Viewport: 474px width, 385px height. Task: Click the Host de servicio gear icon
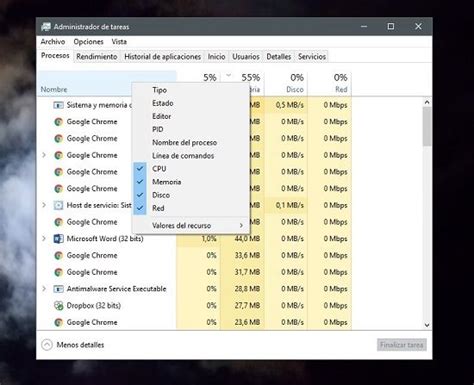[58, 205]
